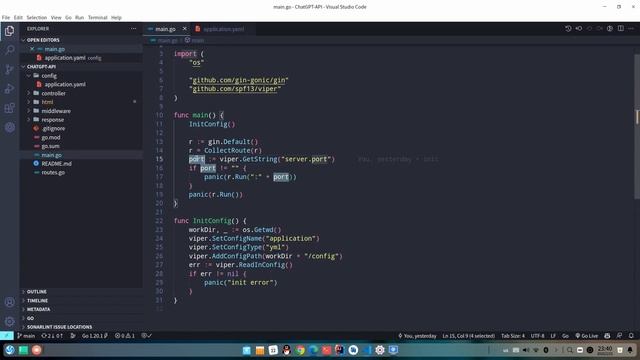Open the View menu

coord(56,18)
